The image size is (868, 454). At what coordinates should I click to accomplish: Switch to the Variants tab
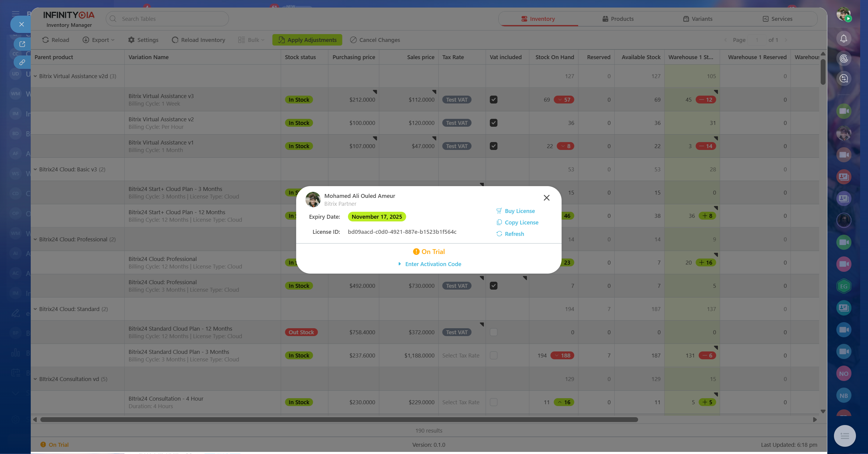697,19
